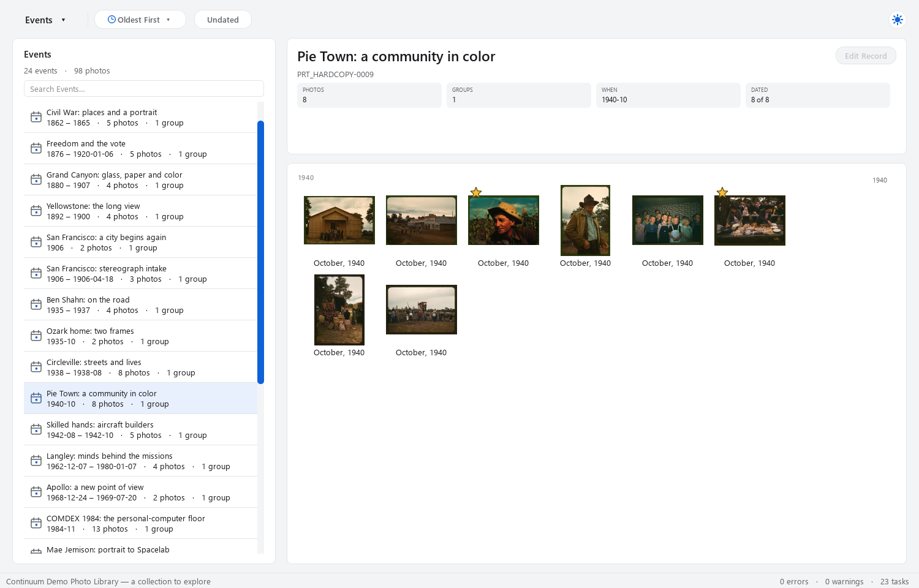Click 23 tasks in status bar
Viewport: 919px width, 588px height.
click(894, 581)
